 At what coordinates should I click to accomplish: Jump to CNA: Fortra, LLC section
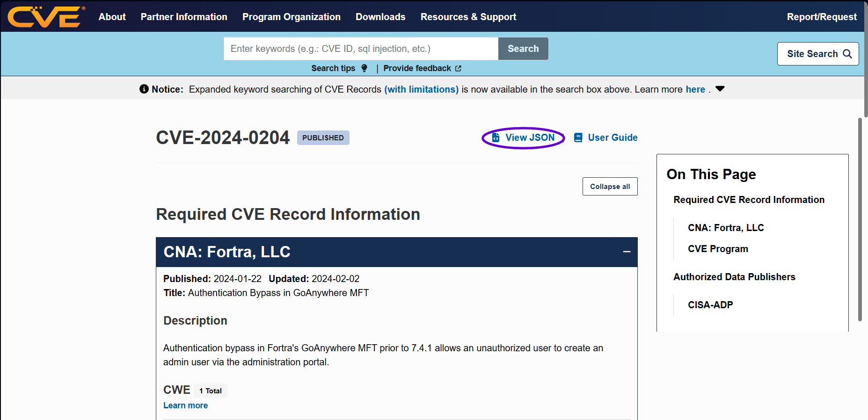point(726,228)
